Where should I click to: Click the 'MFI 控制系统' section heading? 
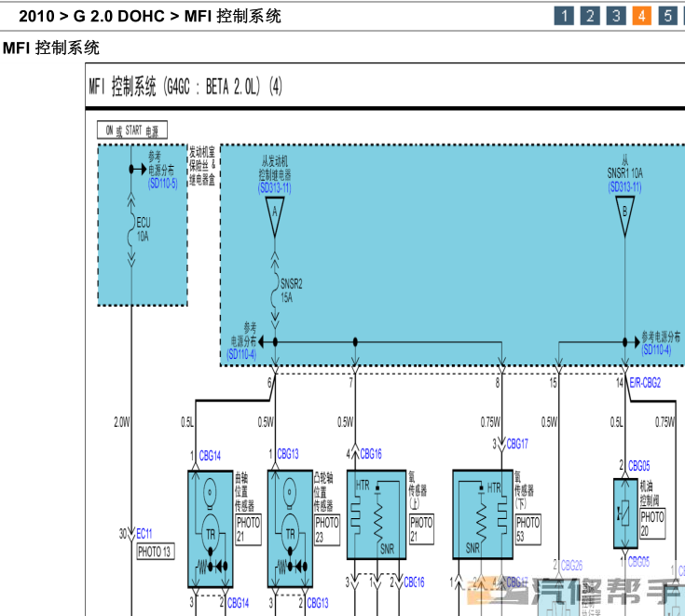click(51, 48)
